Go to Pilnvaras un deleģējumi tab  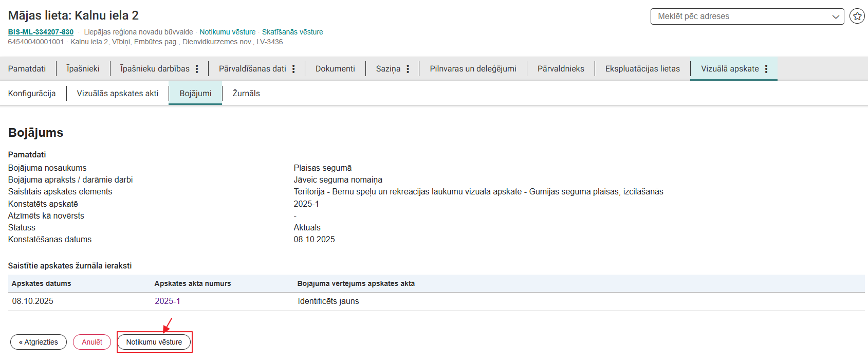click(473, 69)
